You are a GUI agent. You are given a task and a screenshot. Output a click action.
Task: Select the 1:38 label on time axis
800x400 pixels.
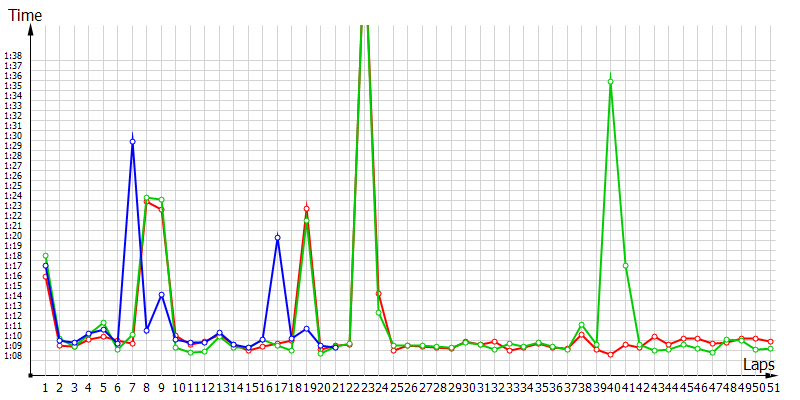click(13, 56)
